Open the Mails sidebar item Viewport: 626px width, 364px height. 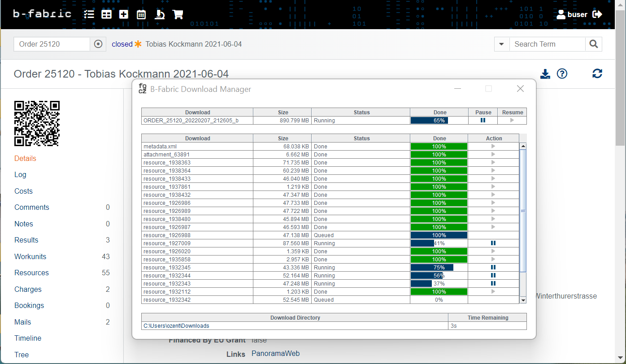point(23,322)
